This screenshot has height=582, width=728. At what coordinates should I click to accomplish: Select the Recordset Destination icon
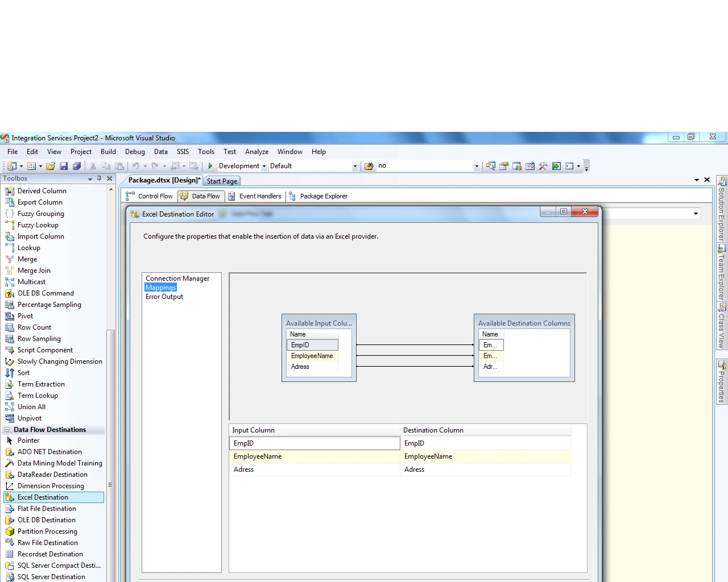pos(10,554)
